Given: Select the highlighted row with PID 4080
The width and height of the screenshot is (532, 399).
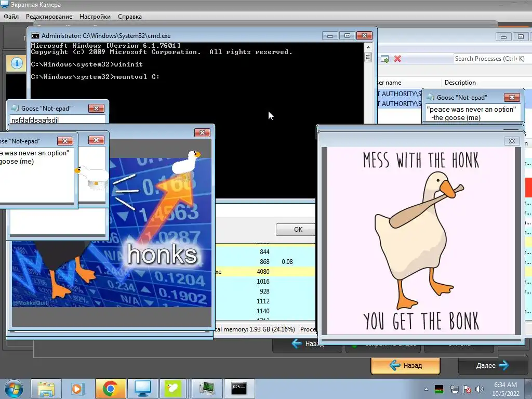Looking at the screenshot, I should coord(265,271).
